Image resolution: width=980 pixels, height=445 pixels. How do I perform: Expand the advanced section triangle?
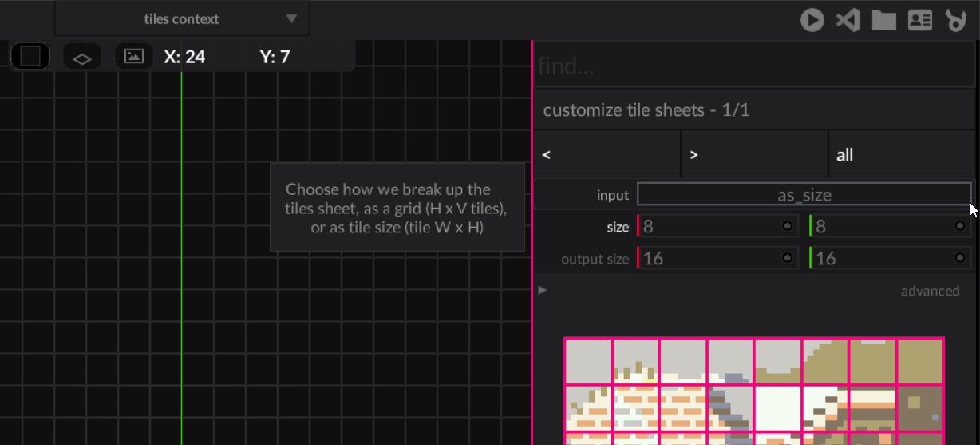point(543,290)
